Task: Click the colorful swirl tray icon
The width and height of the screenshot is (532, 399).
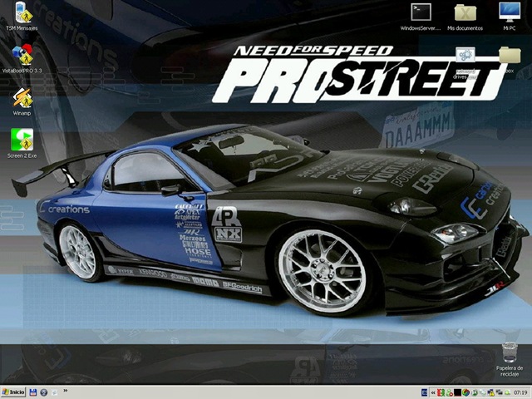Action: coord(465,392)
